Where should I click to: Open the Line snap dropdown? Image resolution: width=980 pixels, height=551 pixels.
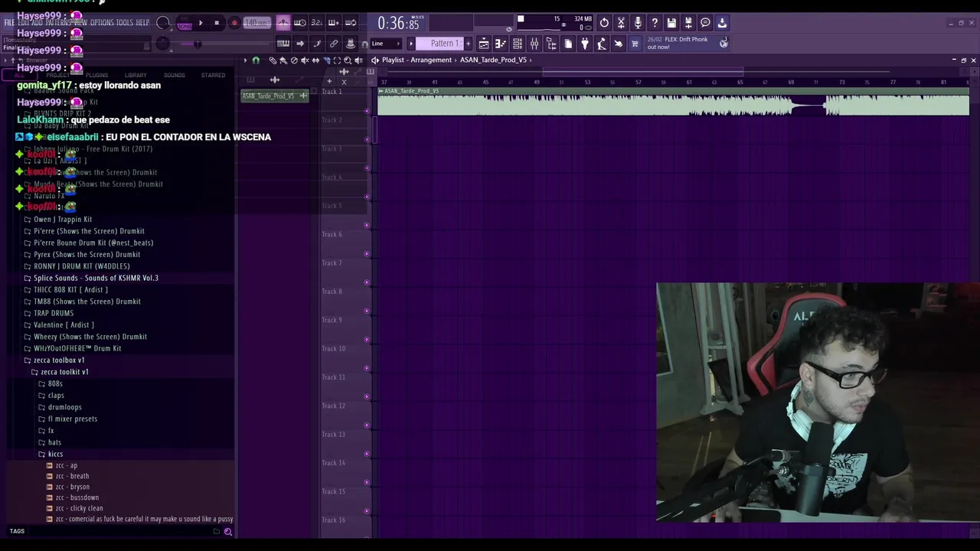click(386, 44)
